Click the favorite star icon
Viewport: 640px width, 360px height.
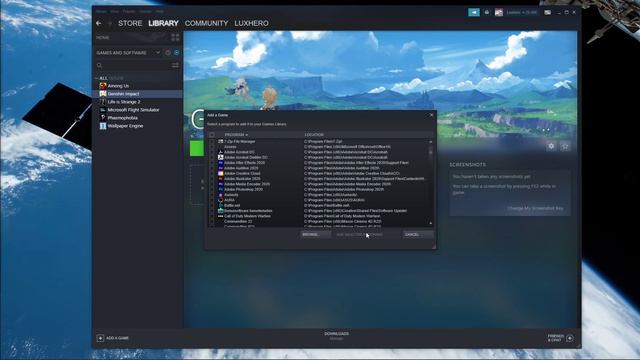coord(565,146)
